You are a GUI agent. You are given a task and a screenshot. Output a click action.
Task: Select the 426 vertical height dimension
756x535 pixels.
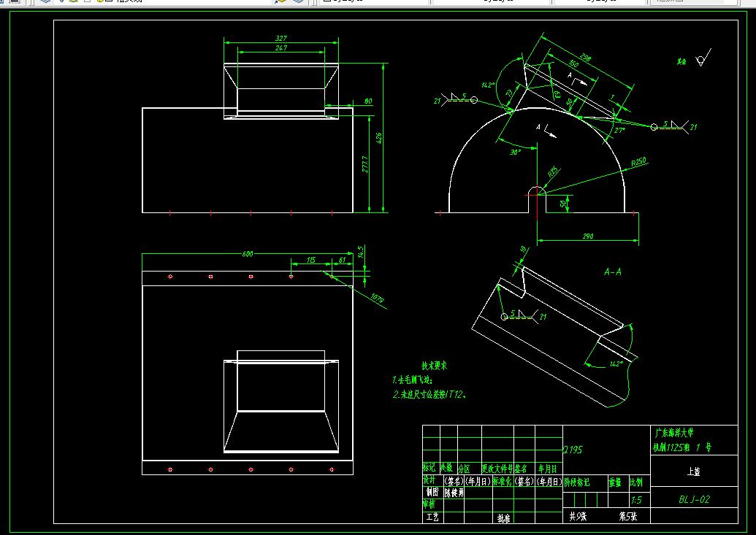click(x=379, y=138)
